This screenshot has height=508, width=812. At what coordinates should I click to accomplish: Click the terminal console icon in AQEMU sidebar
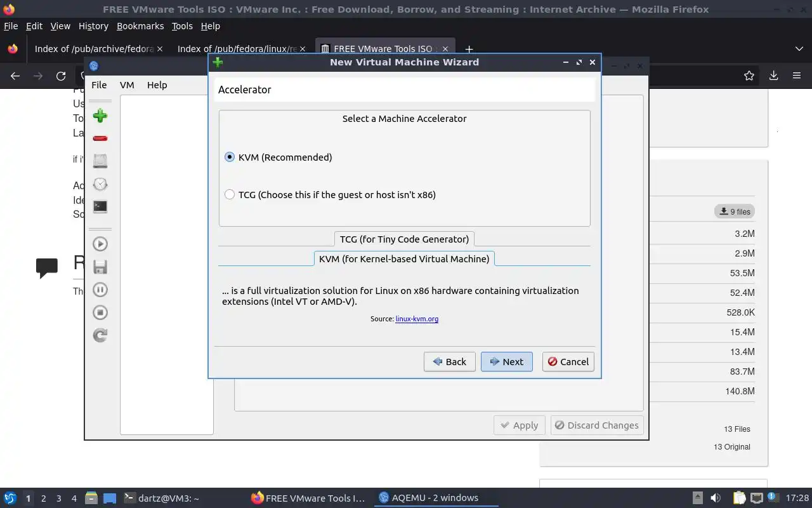coord(100,206)
